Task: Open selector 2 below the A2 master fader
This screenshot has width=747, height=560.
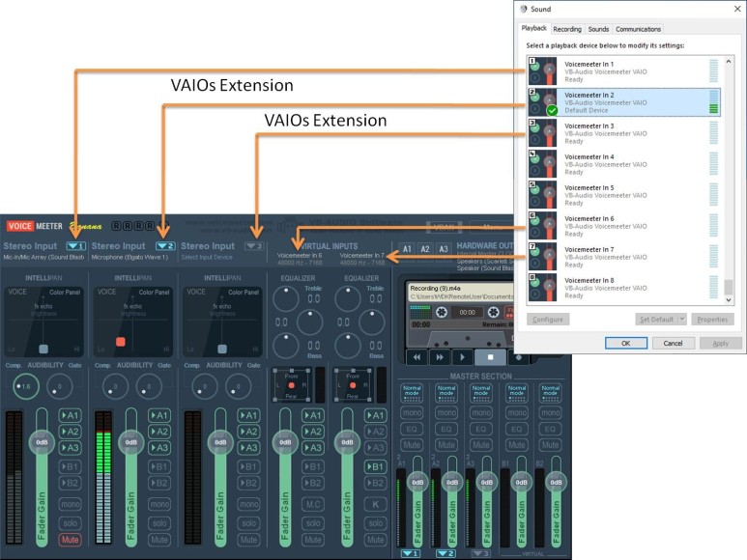Action: point(445,554)
